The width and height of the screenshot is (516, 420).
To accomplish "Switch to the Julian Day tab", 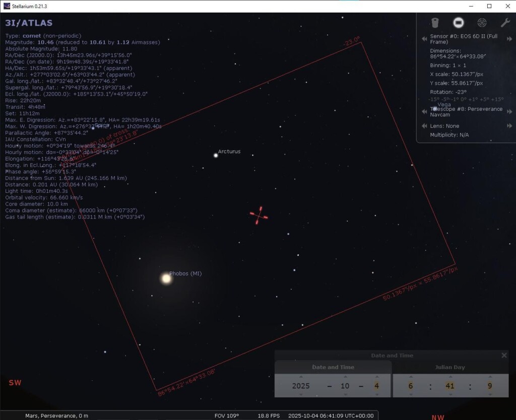I will coord(449,367).
